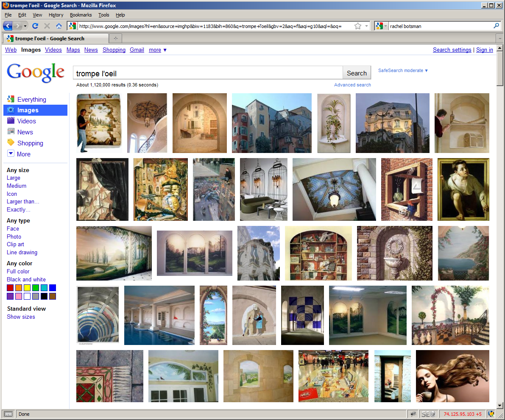The image size is (505, 420).
Task: Click the Videos film icon in sidebar
Action: pyautogui.click(x=11, y=121)
